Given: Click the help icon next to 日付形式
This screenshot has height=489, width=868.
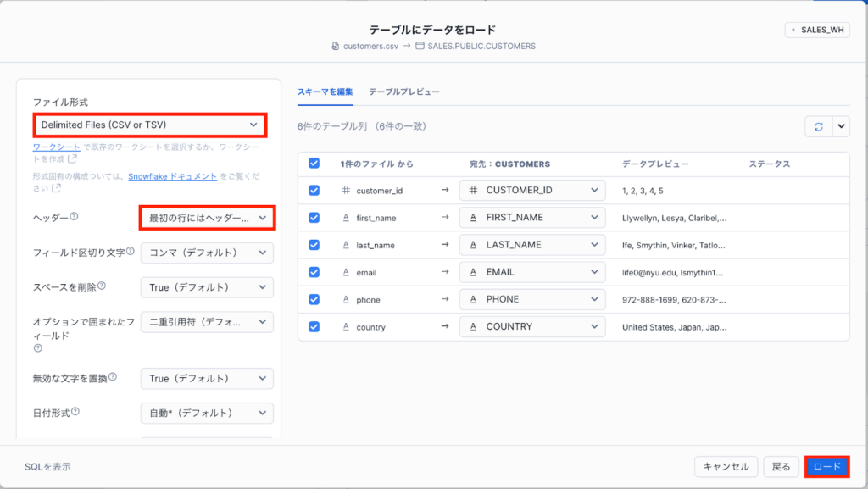Looking at the screenshot, I should click(x=75, y=412).
